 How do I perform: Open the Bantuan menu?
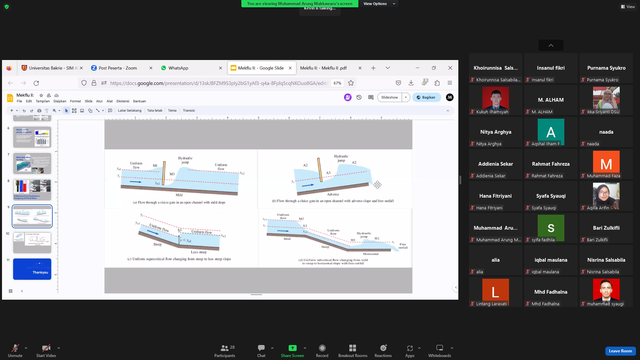(x=139, y=101)
